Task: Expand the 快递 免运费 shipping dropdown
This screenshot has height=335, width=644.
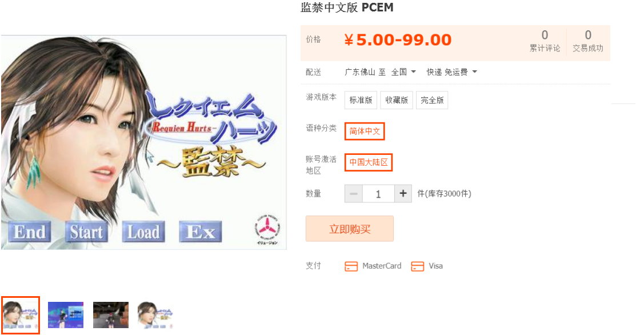Action: tap(452, 72)
